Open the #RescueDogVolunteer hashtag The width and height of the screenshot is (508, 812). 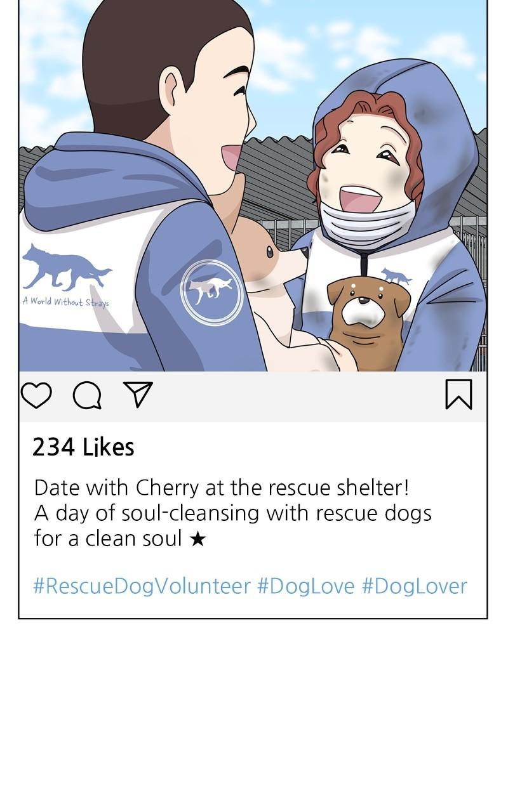tap(142, 586)
